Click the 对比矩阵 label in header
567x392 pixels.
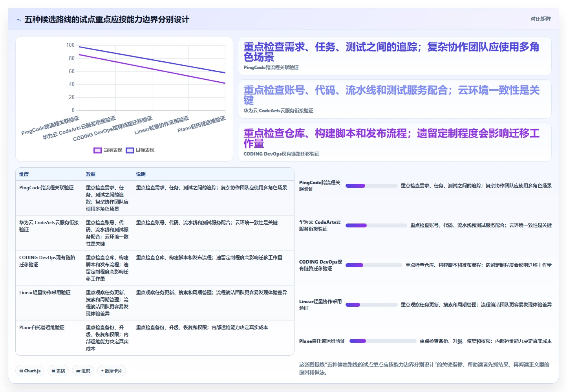click(540, 19)
